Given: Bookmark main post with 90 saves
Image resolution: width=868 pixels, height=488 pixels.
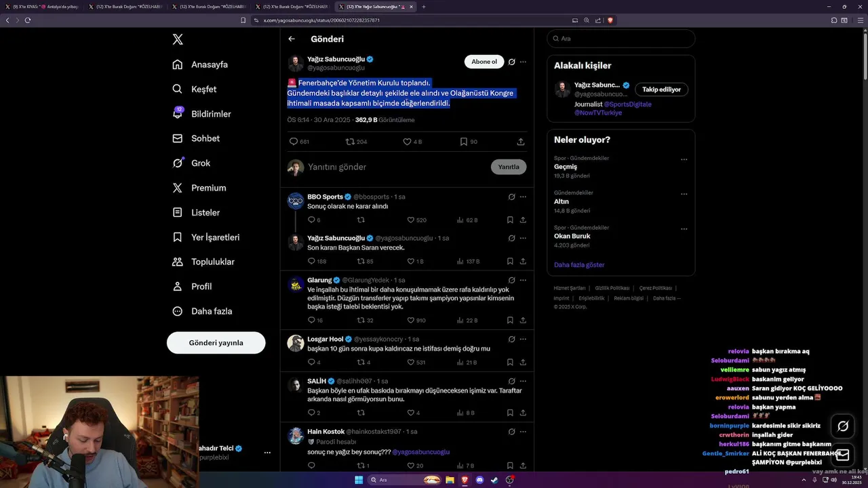Looking at the screenshot, I should tap(469, 142).
